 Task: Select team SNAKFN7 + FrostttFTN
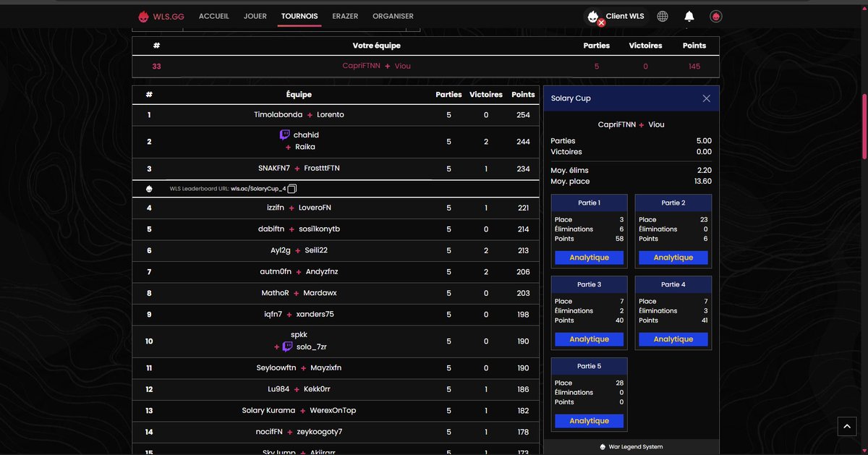tap(336, 169)
